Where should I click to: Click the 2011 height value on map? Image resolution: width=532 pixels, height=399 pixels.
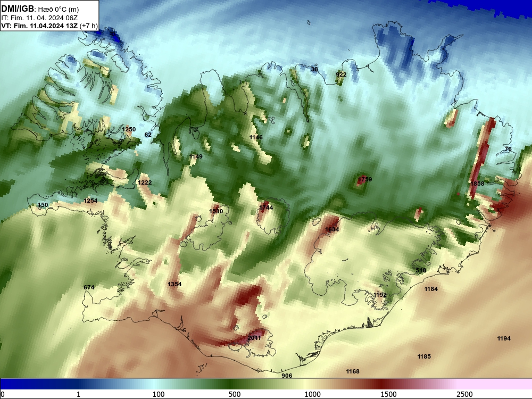[254, 338]
